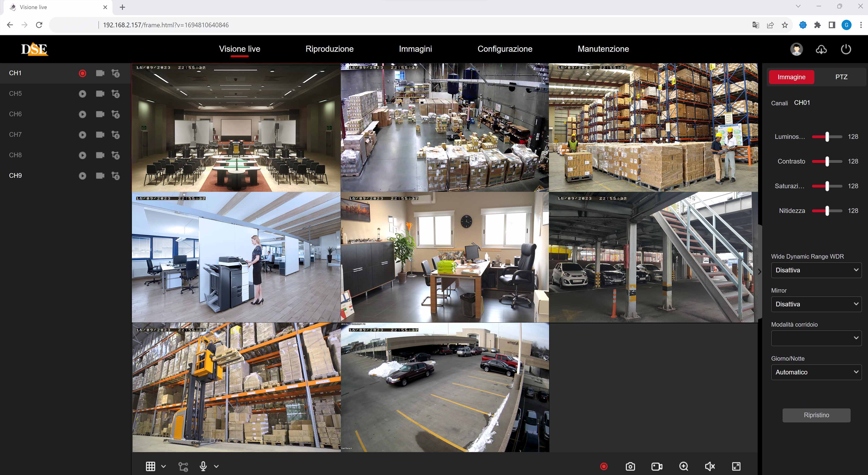Open the Giorno/Notte dropdown
Viewport: 868px width, 475px height.
tap(816, 372)
